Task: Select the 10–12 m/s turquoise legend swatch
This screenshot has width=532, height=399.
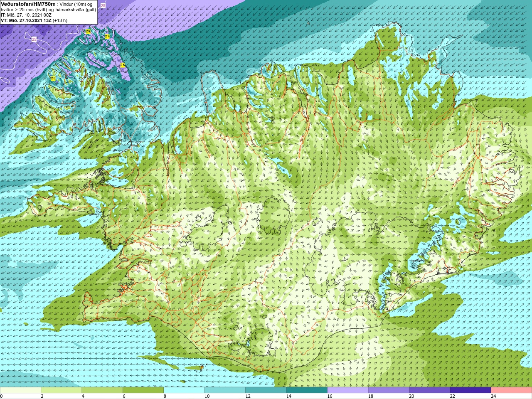Action: click(225, 390)
